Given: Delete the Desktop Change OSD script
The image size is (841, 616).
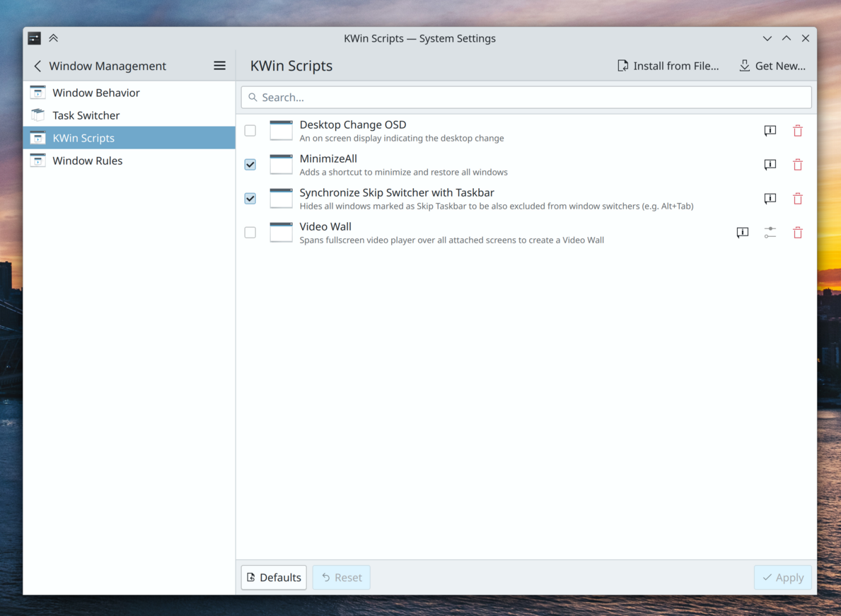Looking at the screenshot, I should pyautogui.click(x=798, y=131).
